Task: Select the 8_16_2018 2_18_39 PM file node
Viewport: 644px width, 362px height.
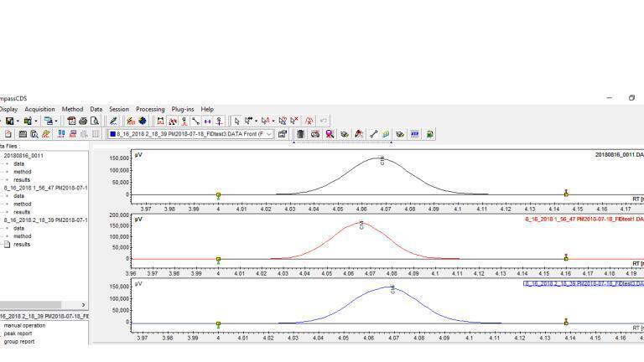Action: [45, 220]
